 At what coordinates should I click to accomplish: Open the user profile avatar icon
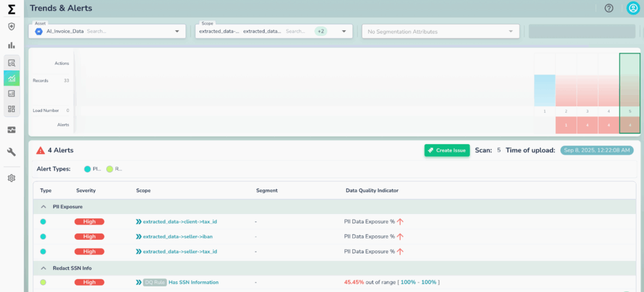(633, 8)
